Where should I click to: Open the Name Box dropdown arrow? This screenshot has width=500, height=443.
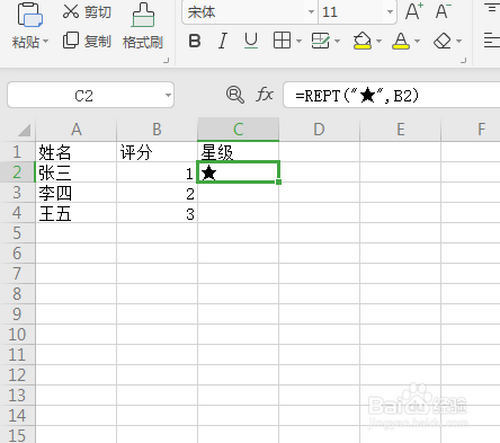click(168, 95)
